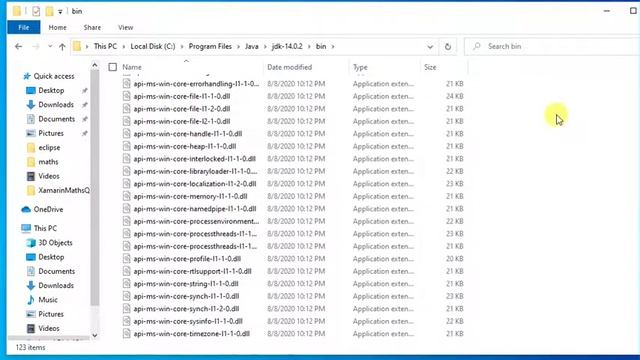Select api-ms-win-core-file-l2-1-0.dll

click(x=182, y=121)
